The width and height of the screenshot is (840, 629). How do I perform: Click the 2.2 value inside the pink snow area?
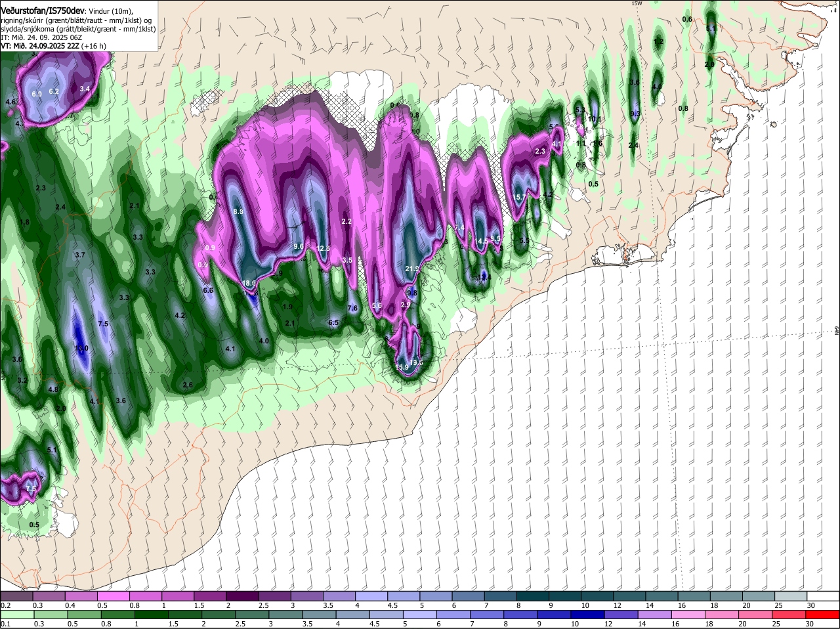[347, 221]
